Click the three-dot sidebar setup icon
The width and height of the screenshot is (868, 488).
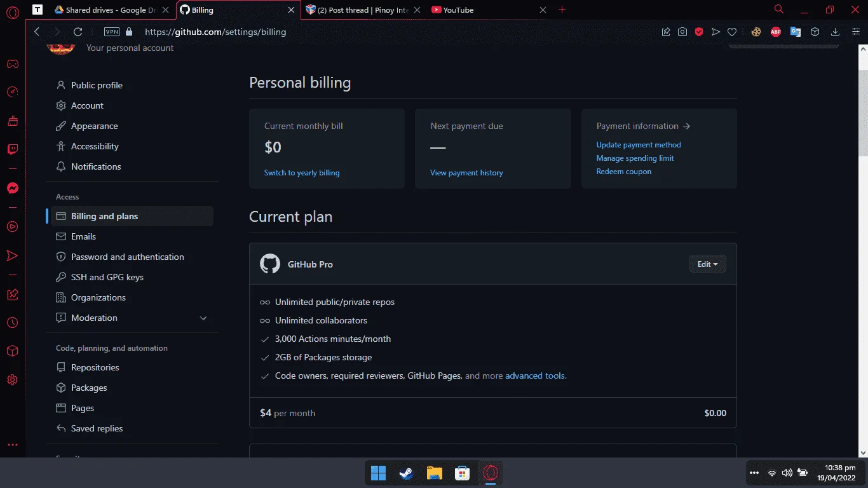pyautogui.click(x=12, y=445)
